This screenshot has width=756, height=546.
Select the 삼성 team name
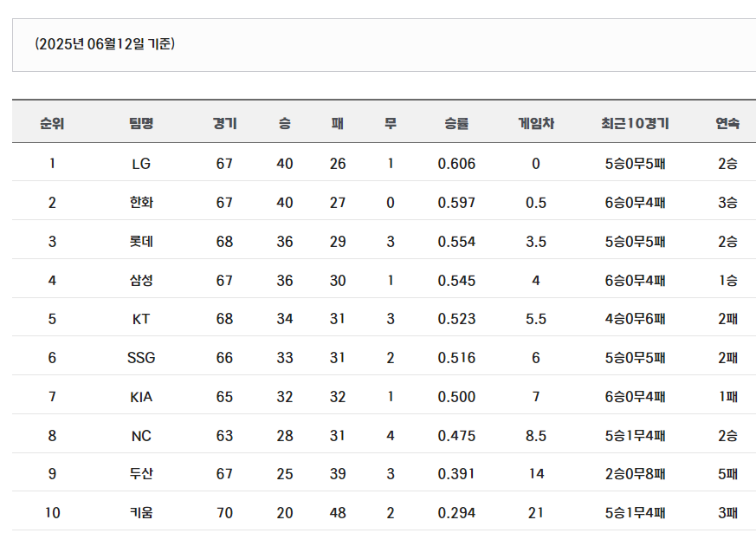point(141,280)
